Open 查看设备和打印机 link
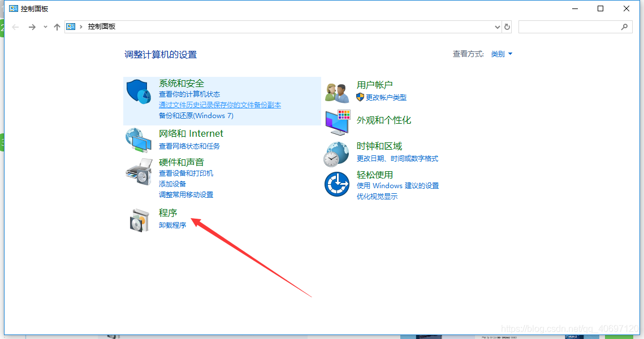This screenshot has width=644, height=339. (186, 173)
